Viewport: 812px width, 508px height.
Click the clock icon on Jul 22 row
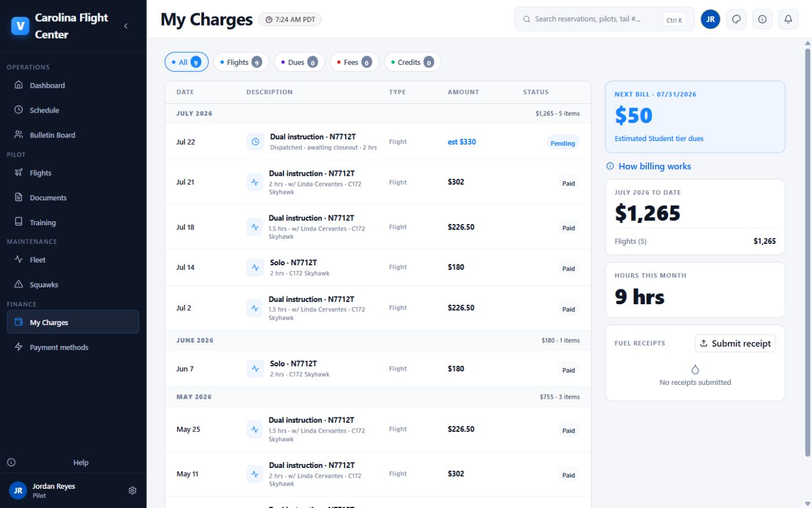pyautogui.click(x=255, y=142)
